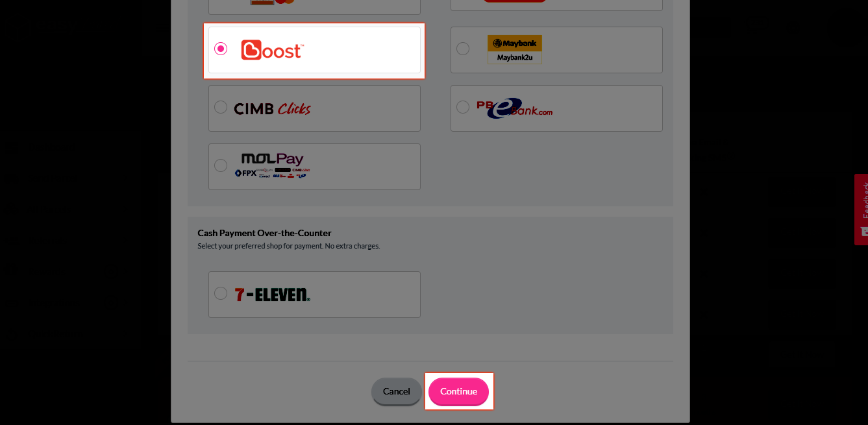Click the PBebank.com logo

pos(514,108)
